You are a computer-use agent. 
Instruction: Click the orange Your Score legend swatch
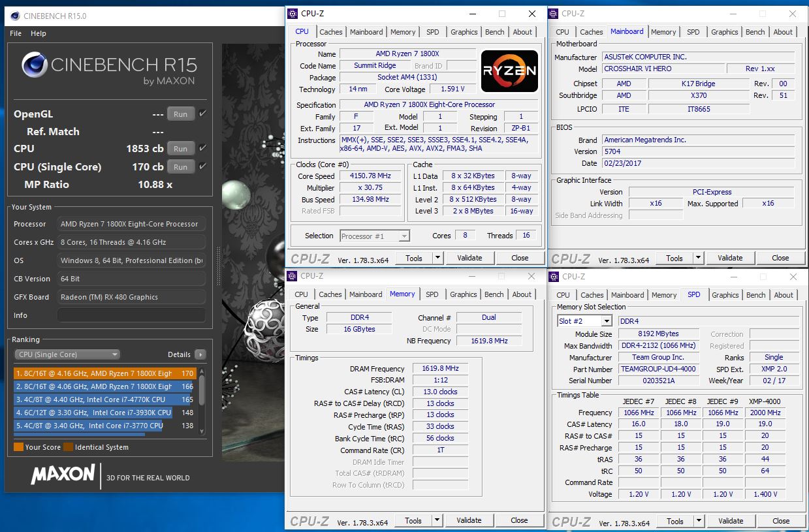coord(18,447)
